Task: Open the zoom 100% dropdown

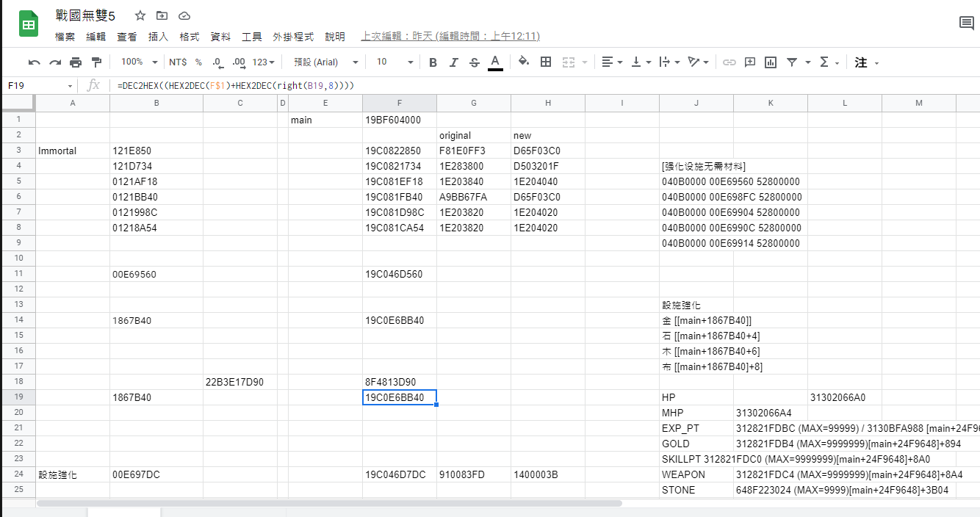Action: (x=140, y=62)
